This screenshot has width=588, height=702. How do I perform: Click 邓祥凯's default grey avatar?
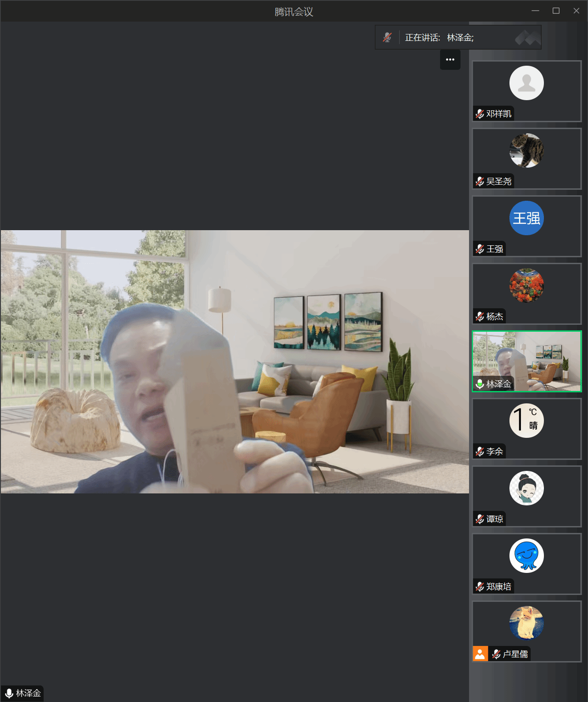tap(526, 83)
